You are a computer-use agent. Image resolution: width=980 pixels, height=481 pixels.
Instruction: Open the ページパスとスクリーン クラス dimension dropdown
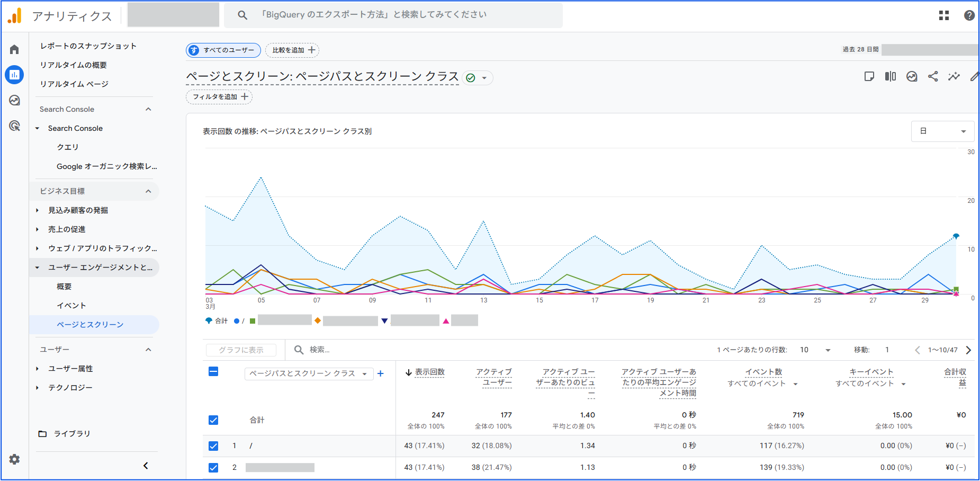309,373
